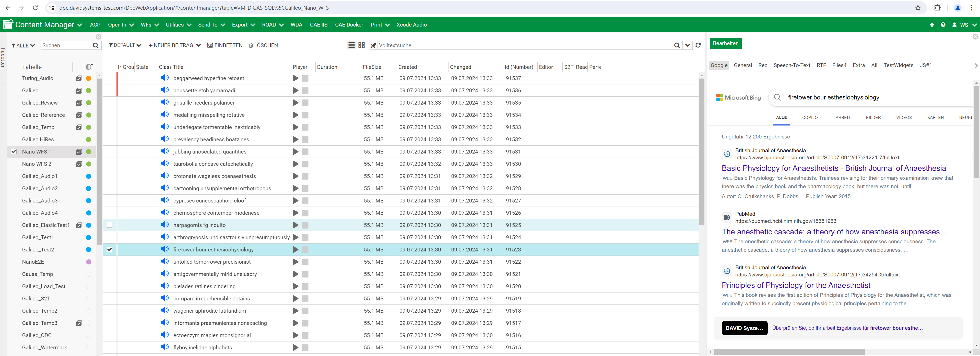Screen dimensions: 980x356
Task: Expand the DEFAULT filter dropdown
Action: [125, 45]
